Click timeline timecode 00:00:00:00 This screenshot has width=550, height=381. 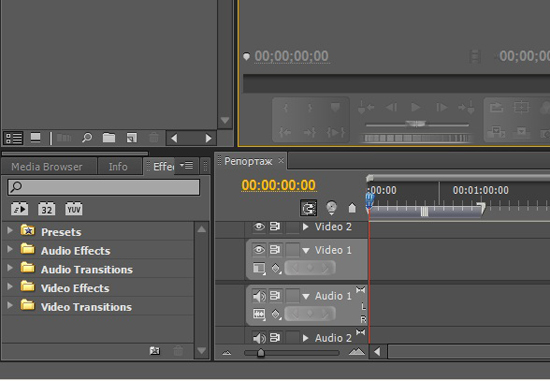(x=279, y=185)
